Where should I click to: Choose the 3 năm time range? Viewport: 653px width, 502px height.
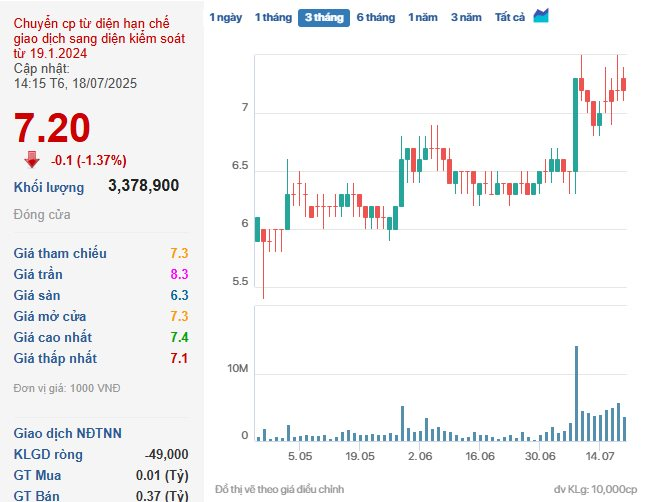pos(465,17)
